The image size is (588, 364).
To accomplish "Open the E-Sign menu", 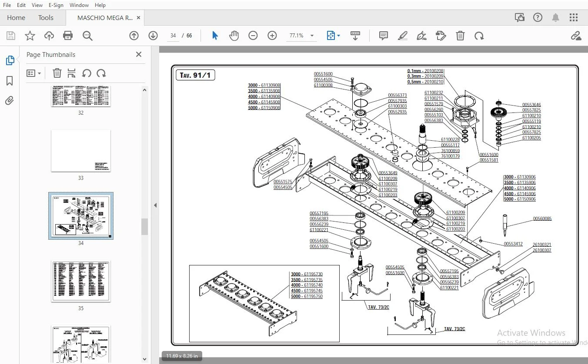I will [x=56, y=5].
